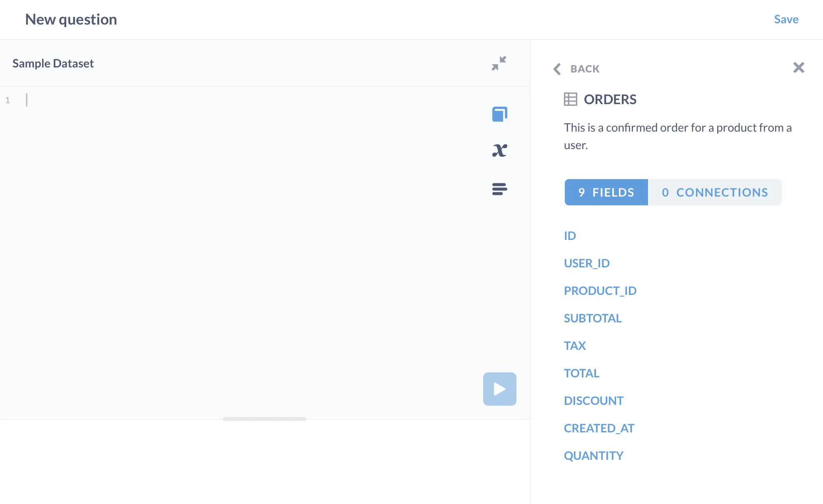Go back using the chevron arrow
The image size is (823, 504).
click(x=557, y=69)
